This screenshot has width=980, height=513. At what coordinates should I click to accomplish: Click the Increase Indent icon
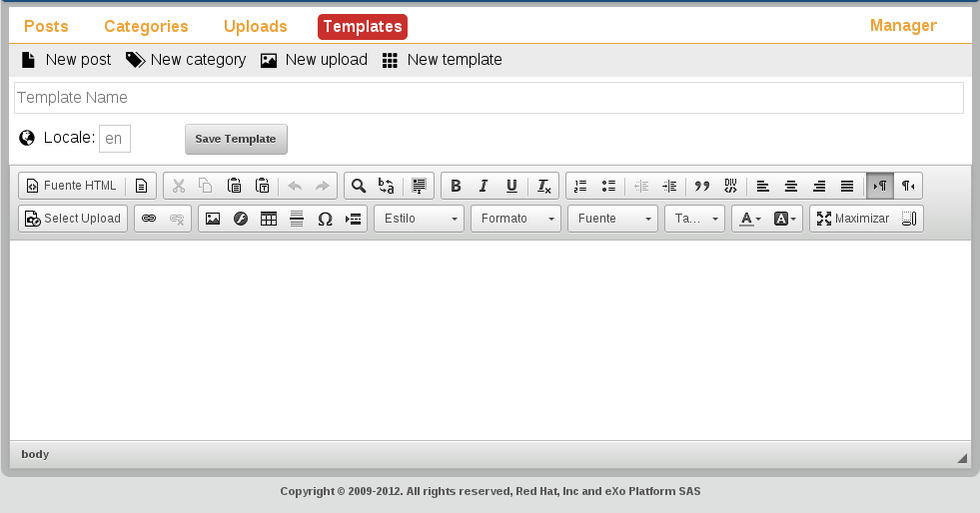click(x=668, y=186)
